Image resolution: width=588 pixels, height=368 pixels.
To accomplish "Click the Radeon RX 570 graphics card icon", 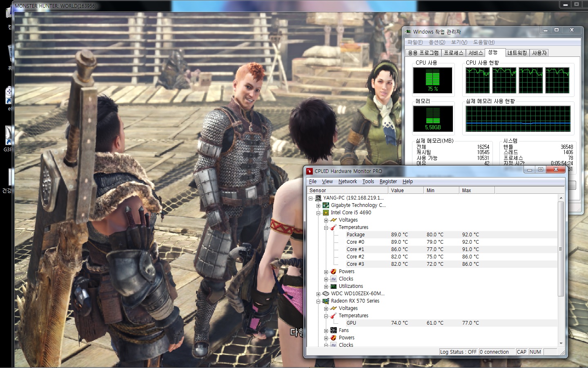I will tap(326, 301).
